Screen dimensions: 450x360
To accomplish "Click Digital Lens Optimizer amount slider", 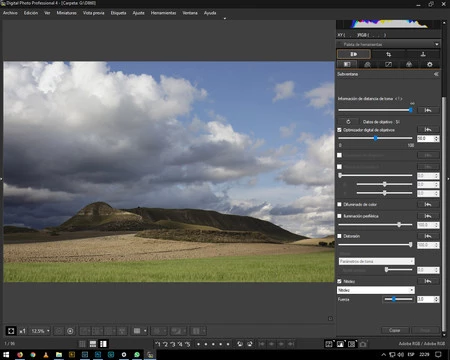I will coord(375,138).
